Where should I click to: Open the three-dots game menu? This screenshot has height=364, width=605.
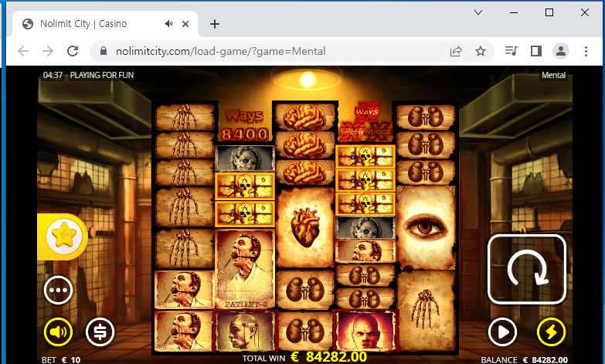click(58, 291)
